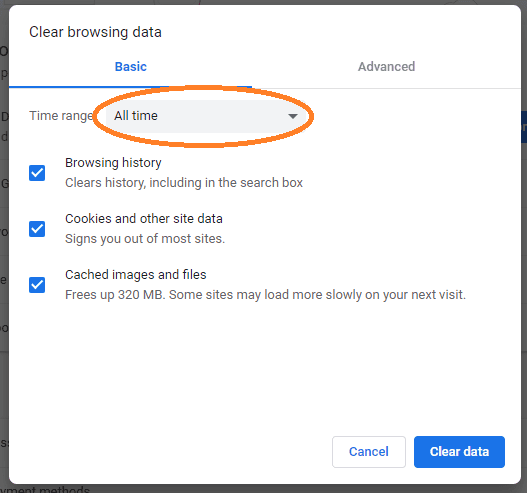Viewport: 527px width, 493px height.
Task: Click the Clear data button
Action: coord(459,452)
